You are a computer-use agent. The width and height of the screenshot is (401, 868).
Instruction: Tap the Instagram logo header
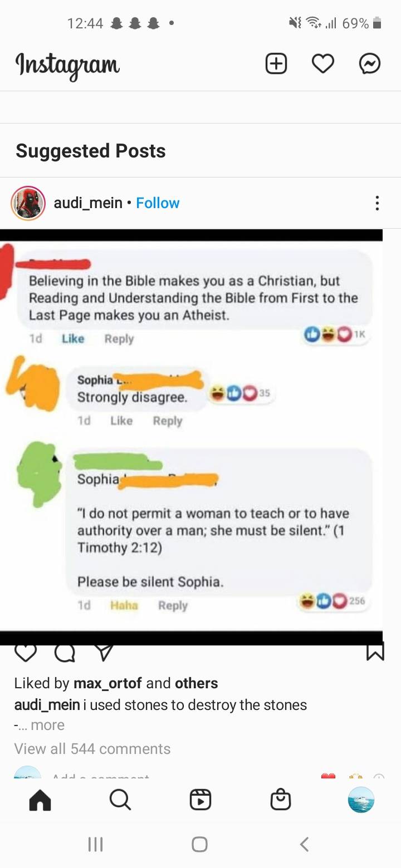pyautogui.click(x=67, y=65)
